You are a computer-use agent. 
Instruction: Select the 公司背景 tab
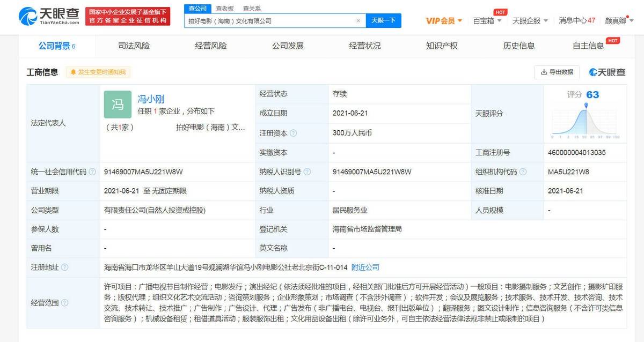coord(56,46)
